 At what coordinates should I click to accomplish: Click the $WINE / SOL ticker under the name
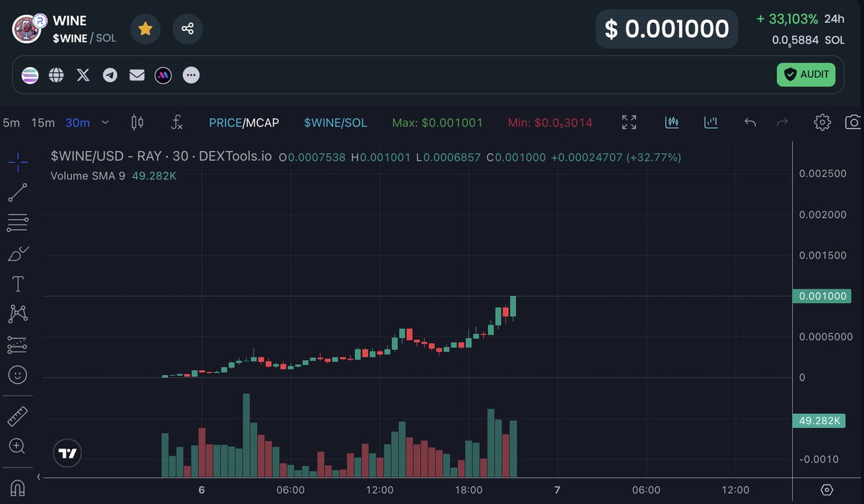(84, 38)
